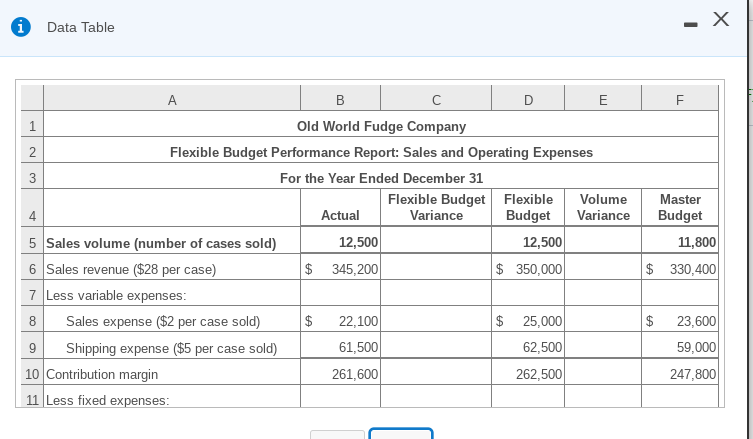Click the 'Sales volume (number of cases sold)' label
The image size is (753, 439).
tap(161, 244)
